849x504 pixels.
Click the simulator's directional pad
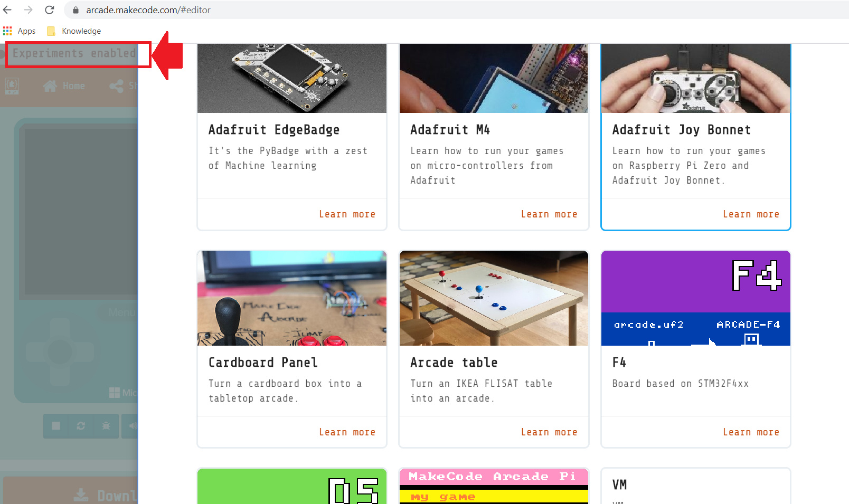coord(60,351)
